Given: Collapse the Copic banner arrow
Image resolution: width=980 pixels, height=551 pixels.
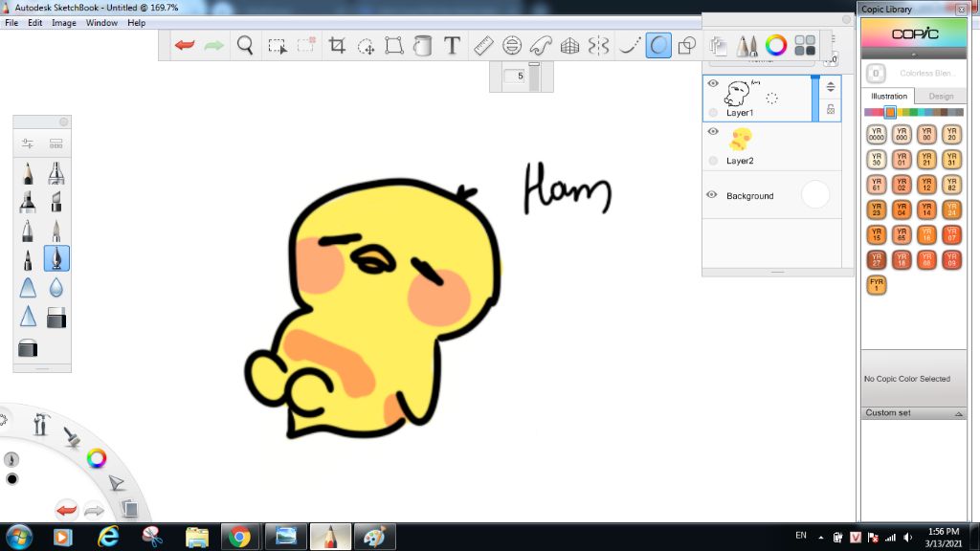Looking at the screenshot, I should tap(914, 55).
